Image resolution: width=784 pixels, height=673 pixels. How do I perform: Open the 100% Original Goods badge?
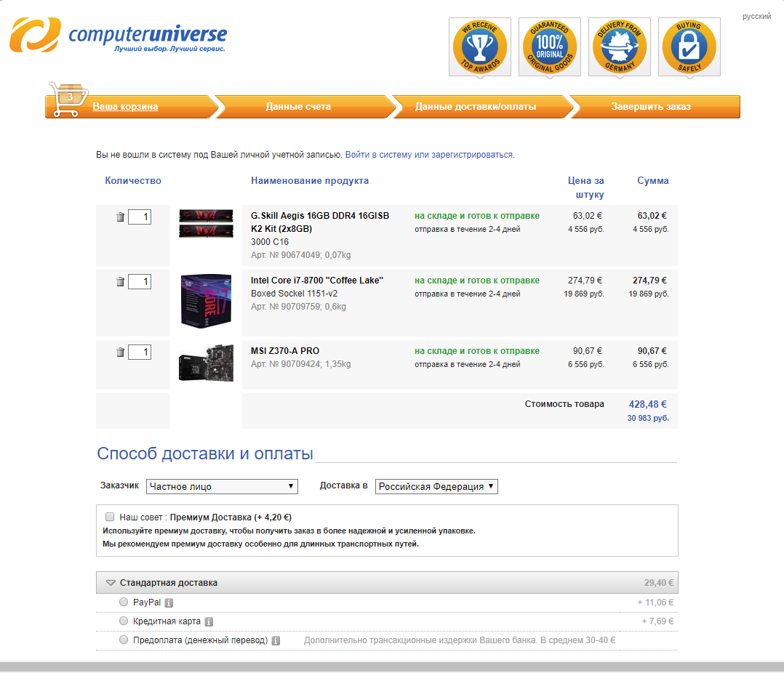pyautogui.click(x=550, y=47)
